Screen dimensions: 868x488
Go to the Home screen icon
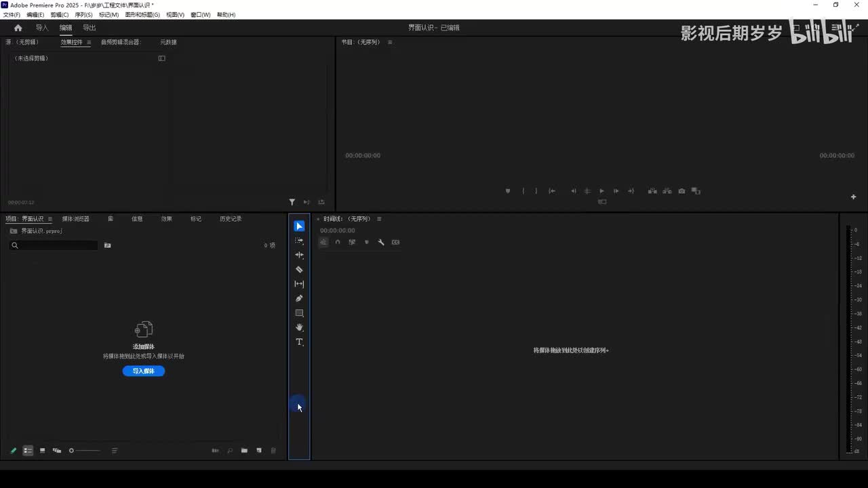18,28
